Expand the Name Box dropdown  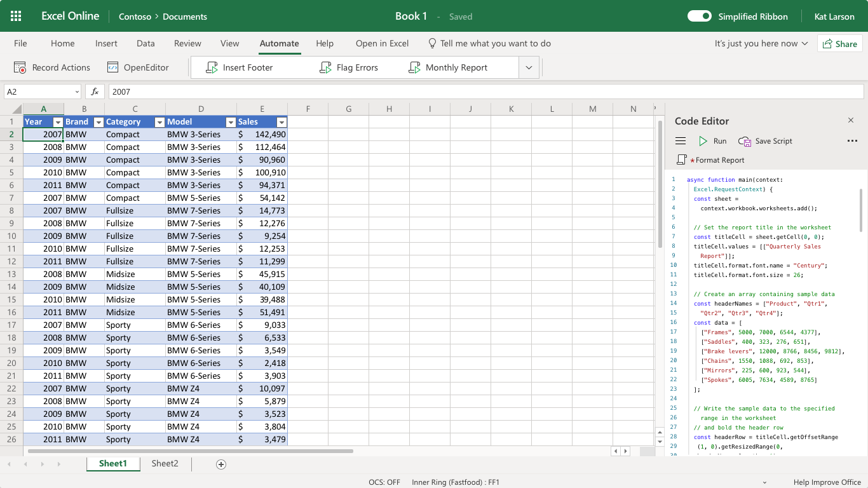pos(77,91)
